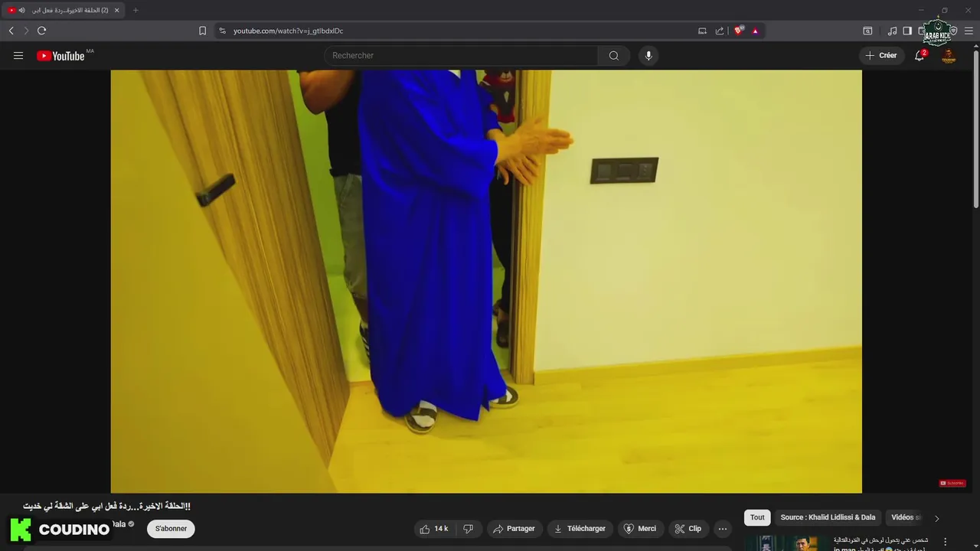The image size is (980, 551).
Task: Click the video player frame
Action: [x=486, y=282]
